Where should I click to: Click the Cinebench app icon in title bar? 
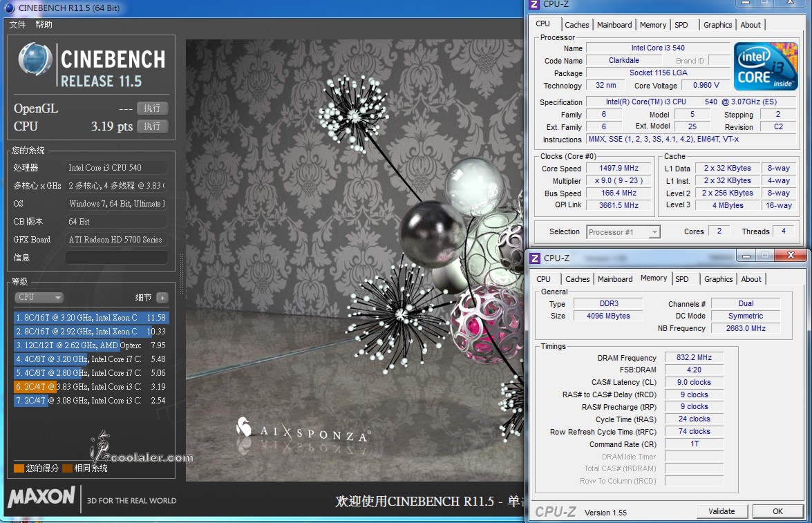9,8
